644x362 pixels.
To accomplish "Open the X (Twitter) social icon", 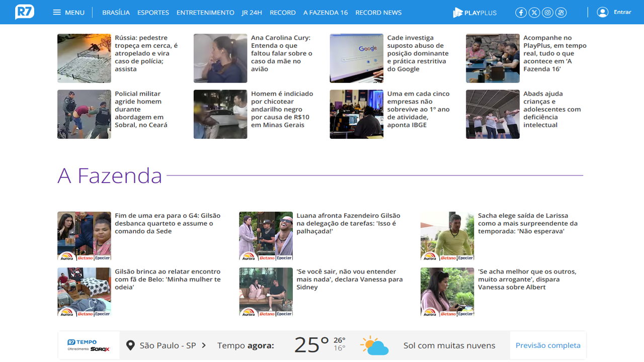I will pyautogui.click(x=534, y=13).
